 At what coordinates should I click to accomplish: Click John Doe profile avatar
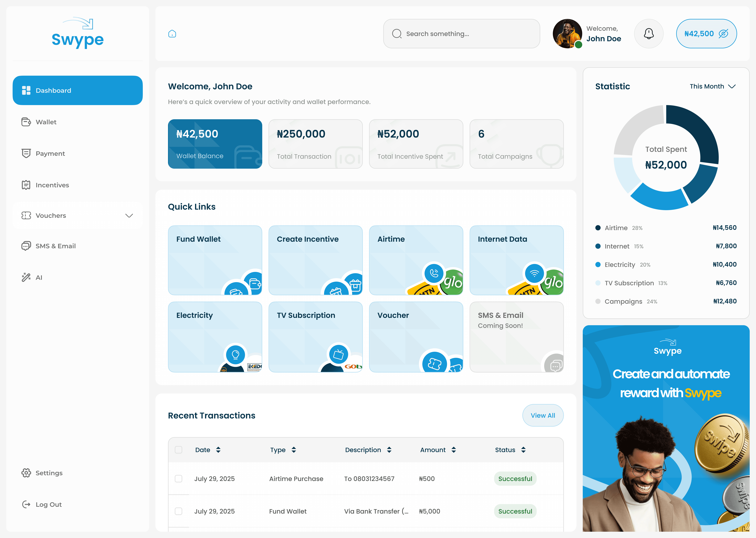[567, 34]
